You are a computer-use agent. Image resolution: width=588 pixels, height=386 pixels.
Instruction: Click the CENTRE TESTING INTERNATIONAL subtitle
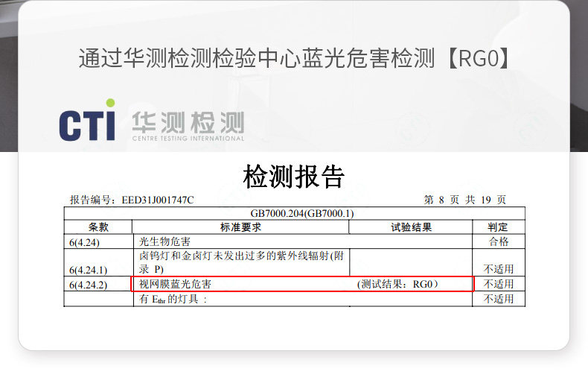188,138
